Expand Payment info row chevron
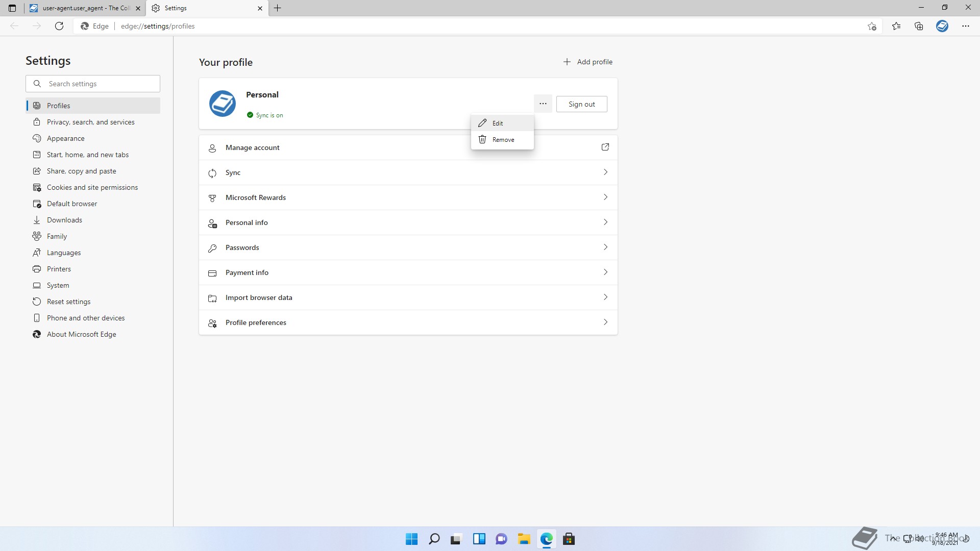Screen dimensions: 980x551 (x=605, y=272)
